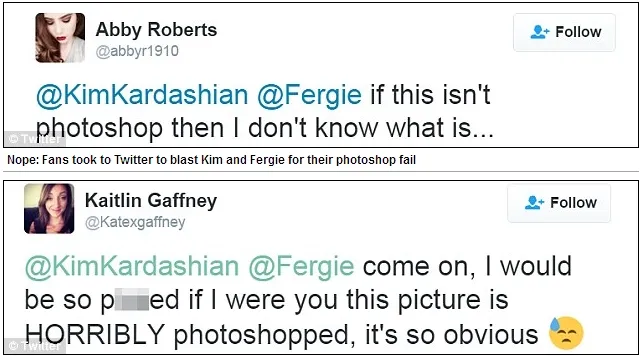The image size is (642, 360).
Task: Click the sweating sad face emoji
Action: click(566, 333)
